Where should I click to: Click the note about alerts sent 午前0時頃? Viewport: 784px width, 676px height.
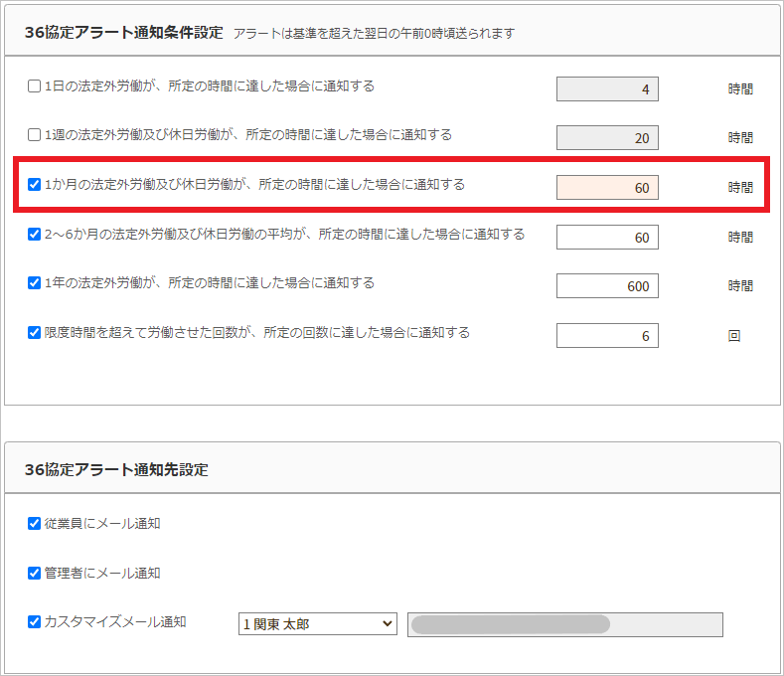point(374,34)
